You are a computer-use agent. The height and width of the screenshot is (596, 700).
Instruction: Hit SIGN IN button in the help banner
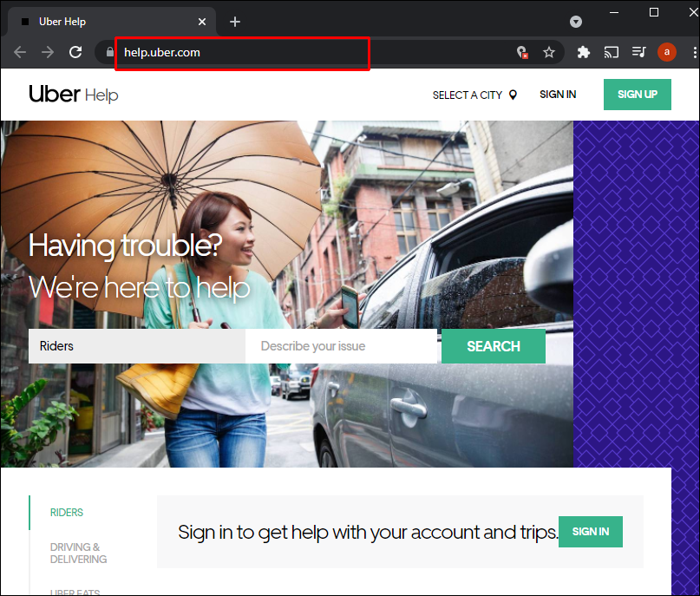tap(590, 531)
